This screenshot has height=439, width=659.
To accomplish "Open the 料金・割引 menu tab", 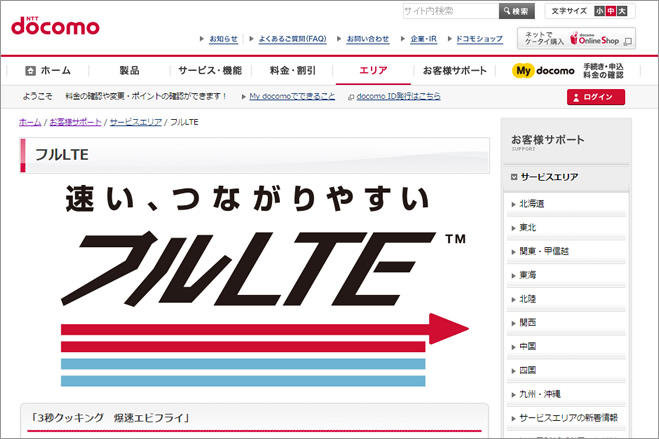I will point(293,71).
